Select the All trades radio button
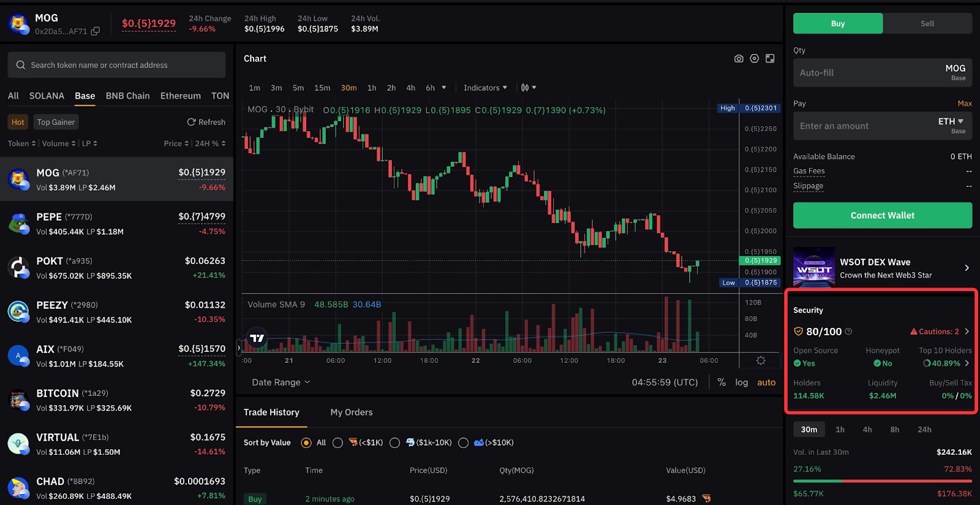980x505 pixels. (x=306, y=442)
